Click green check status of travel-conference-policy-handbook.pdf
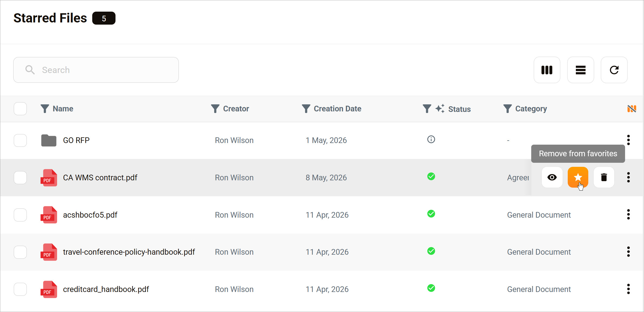 coord(431,251)
